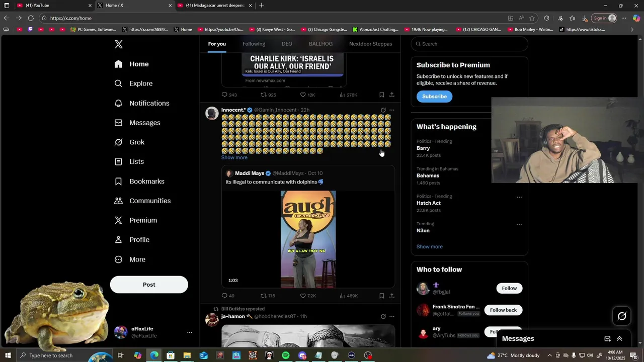Repost the post with 925 reposts
This screenshot has height=362, width=644.
(268, 95)
